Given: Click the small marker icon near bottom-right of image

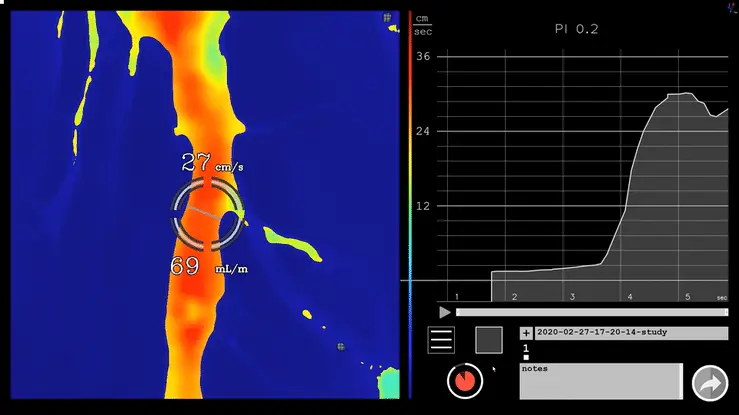Looking at the screenshot, I should (341, 347).
